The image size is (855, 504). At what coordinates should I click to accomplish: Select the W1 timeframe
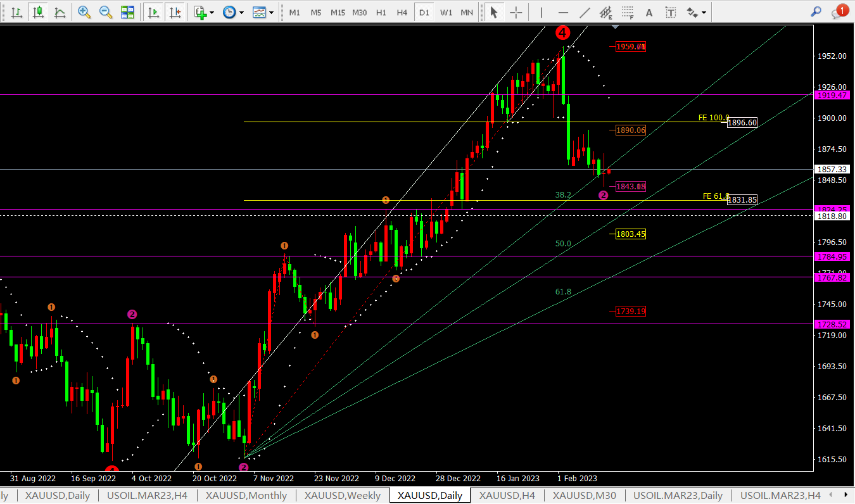click(446, 12)
